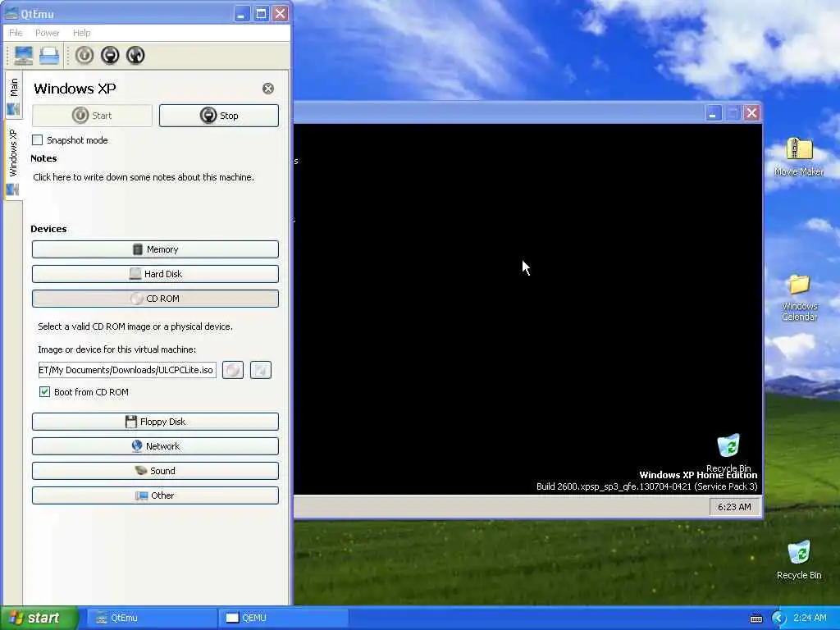
Task: Open the Help menu
Action: [81, 33]
